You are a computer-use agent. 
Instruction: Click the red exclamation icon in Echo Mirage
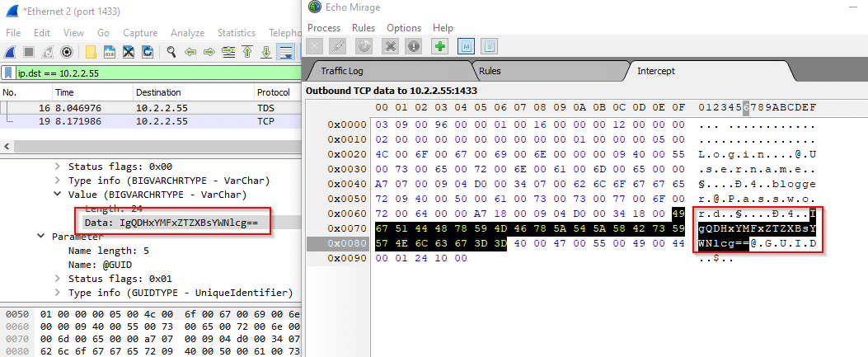[414, 47]
